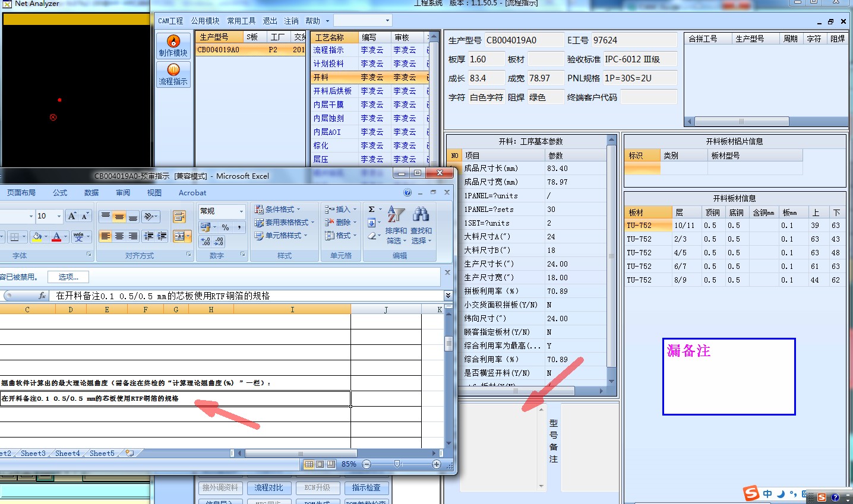Open the 常规 number format dropdown
This screenshot has height=504, width=853.
pos(241,211)
